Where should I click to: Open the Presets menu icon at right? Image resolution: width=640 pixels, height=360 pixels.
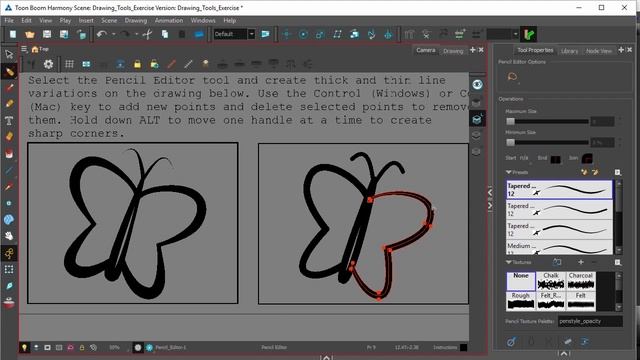(618, 172)
